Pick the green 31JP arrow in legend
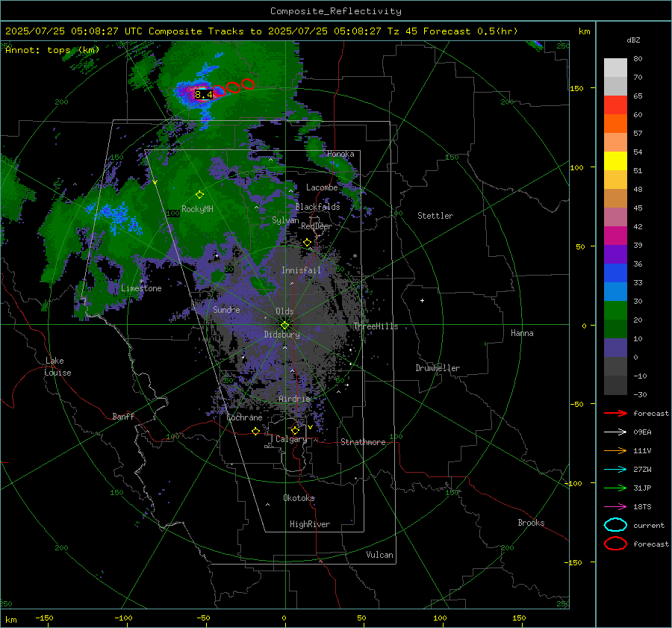672x628 pixels. point(615,488)
